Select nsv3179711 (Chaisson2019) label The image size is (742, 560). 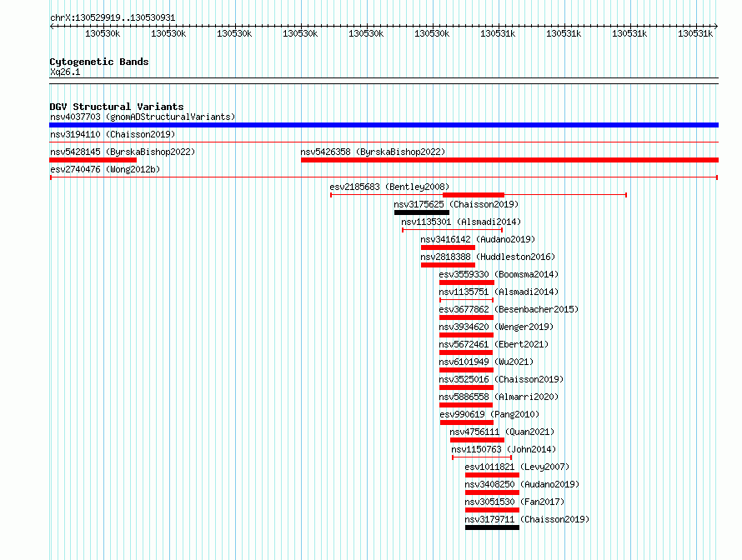click(x=527, y=519)
